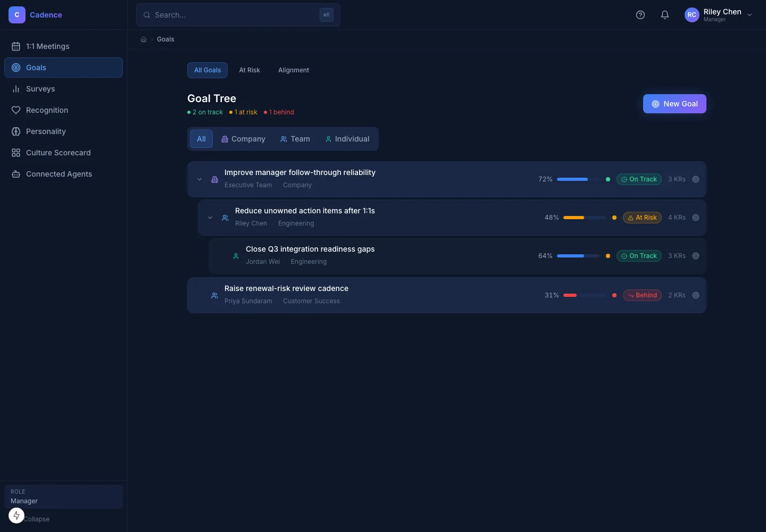Select the All filter
This screenshot has width=766, height=532.
201,139
